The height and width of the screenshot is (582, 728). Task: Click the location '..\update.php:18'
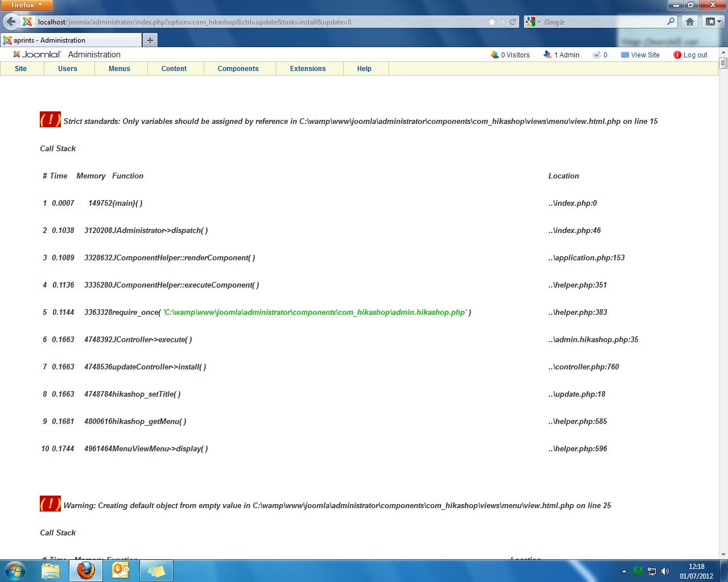[577, 394]
